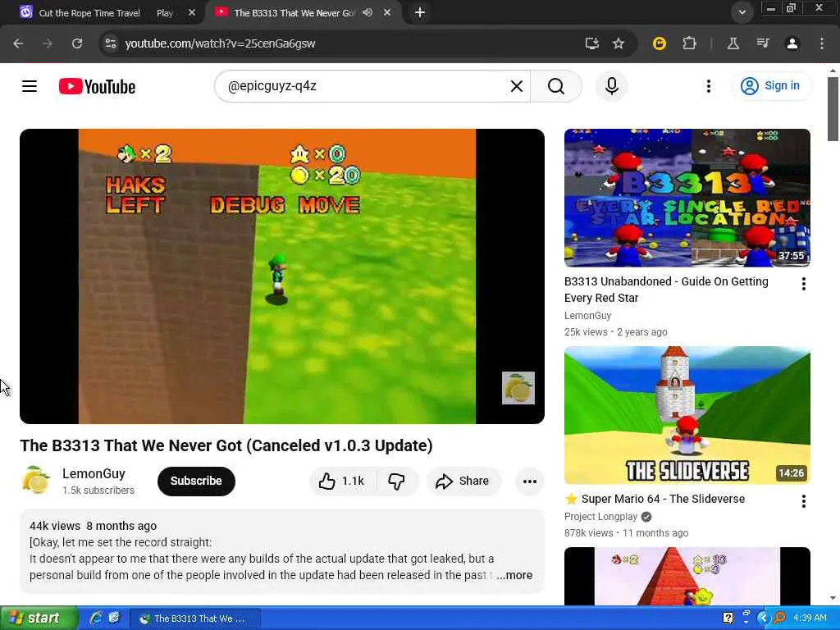Mute the tab via speaker icon
This screenshot has width=840, height=630.
367,12
